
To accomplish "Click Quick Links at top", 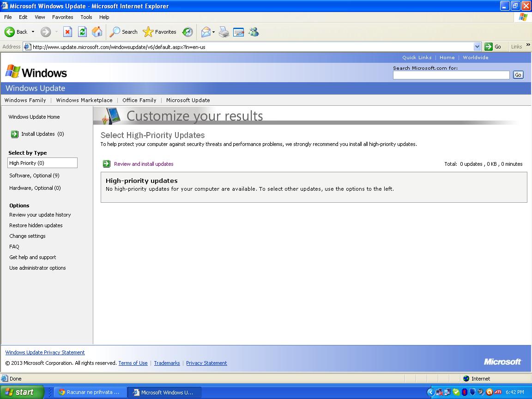I will click(x=417, y=57).
